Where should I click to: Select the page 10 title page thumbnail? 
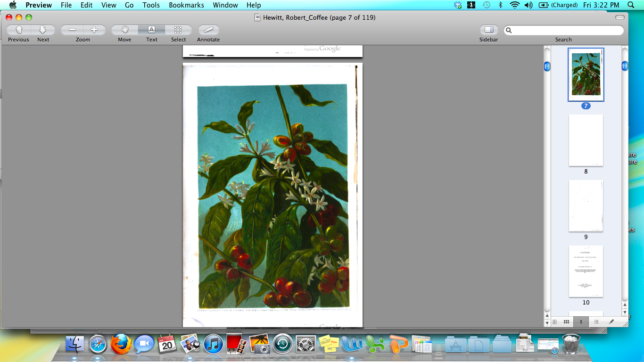pyautogui.click(x=586, y=271)
